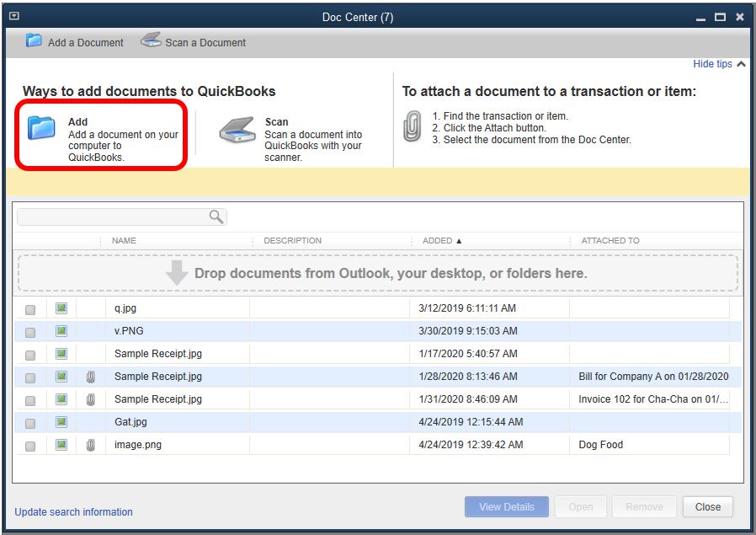The width and height of the screenshot is (756, 535).
Task: Check the Sample Receipt row added 1/17/2020
Action: (30, 354)
